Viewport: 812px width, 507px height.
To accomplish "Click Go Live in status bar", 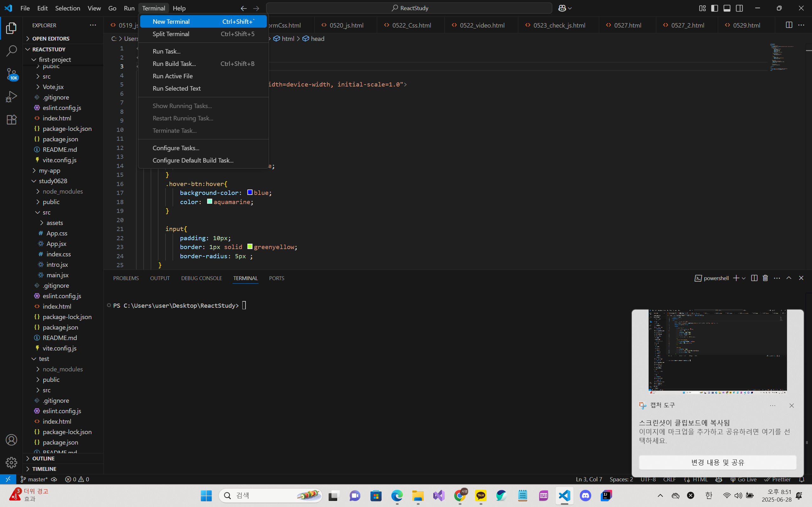I will (743, 479).
